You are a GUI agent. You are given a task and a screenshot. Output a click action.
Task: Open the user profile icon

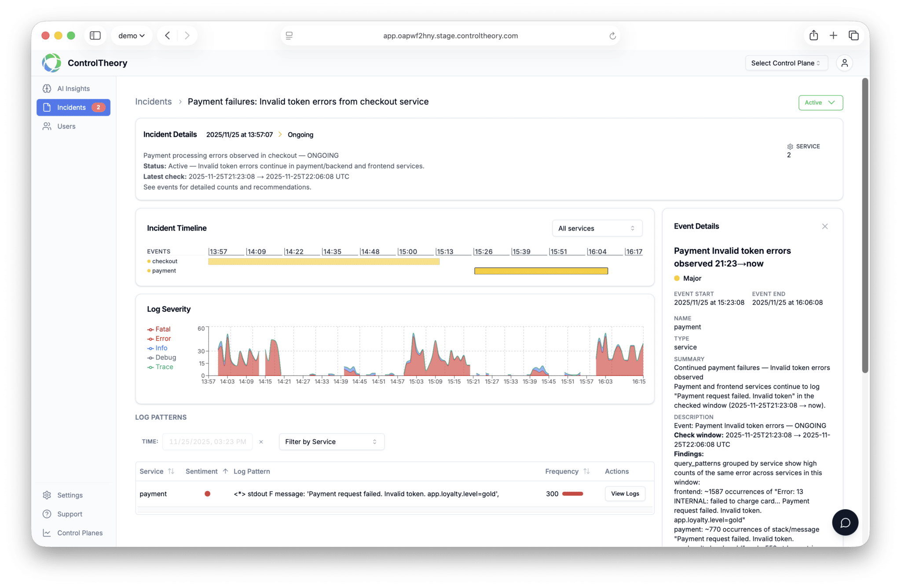coord(844,63)
